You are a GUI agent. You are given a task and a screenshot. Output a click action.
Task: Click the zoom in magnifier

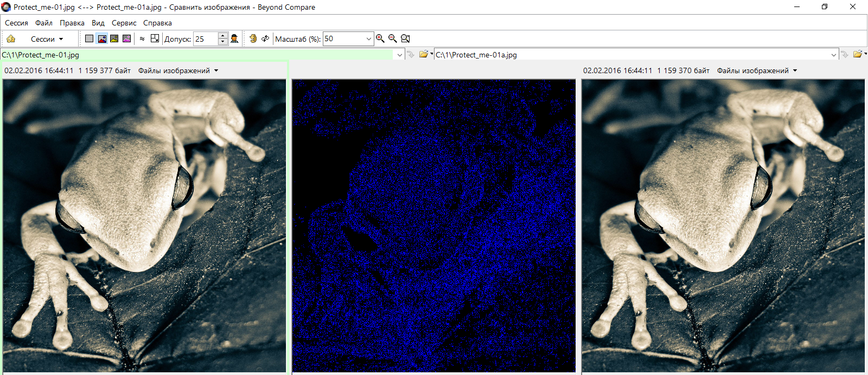click(380, 38)
